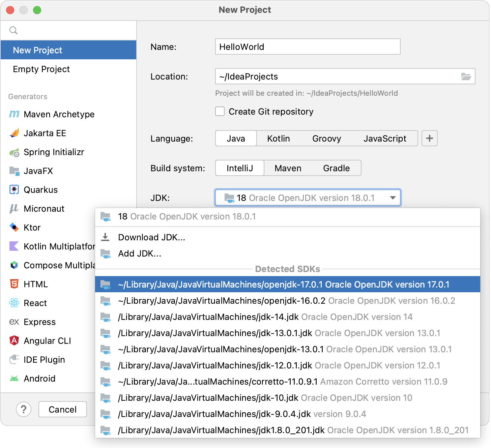Screen dimensions: 491x448
Task: Open the Quarkus generator
Action: click(x=40, y=189)
